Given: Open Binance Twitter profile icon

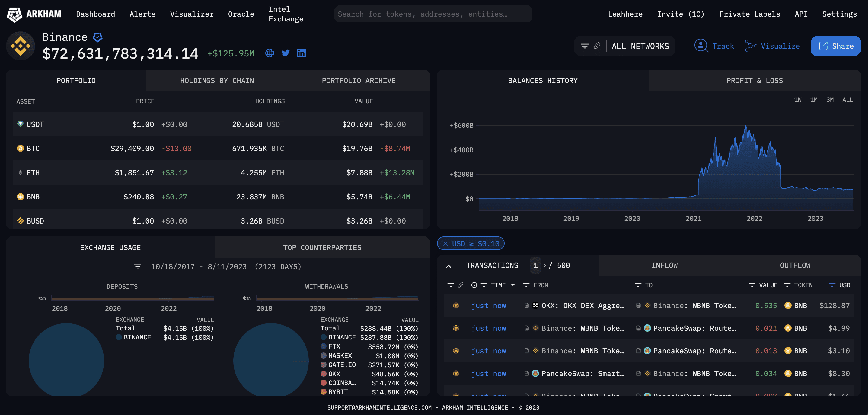Looking at the screenshot, I should tap(286, 53).
